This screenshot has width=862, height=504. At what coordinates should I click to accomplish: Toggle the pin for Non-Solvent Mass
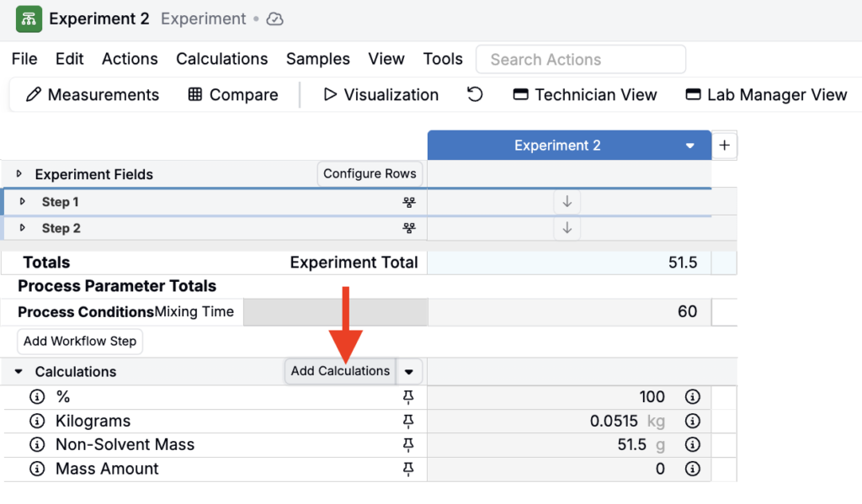tap(408, 444)
